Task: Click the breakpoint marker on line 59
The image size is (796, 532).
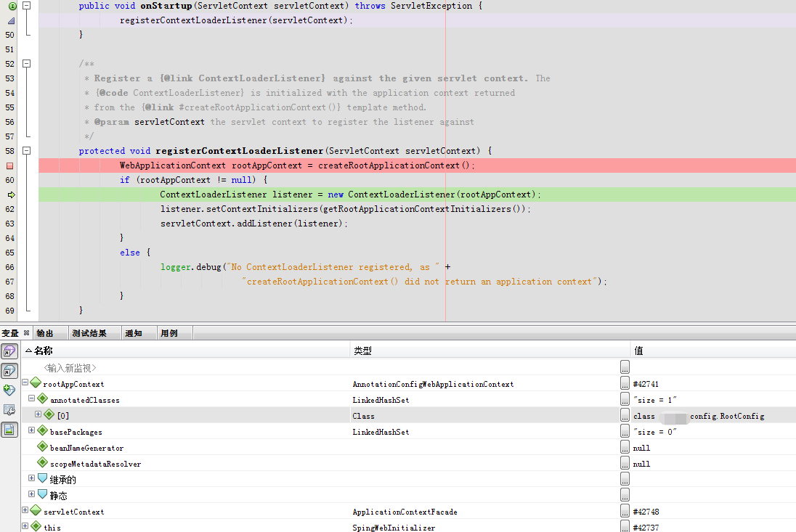Action: click(x=9, y=165)
